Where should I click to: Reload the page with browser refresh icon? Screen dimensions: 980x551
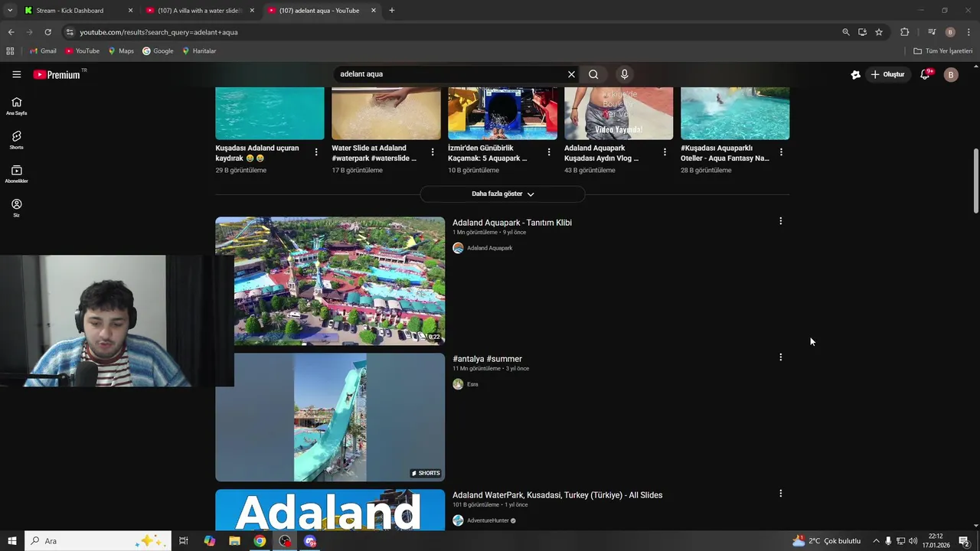[x=47, y=32]
